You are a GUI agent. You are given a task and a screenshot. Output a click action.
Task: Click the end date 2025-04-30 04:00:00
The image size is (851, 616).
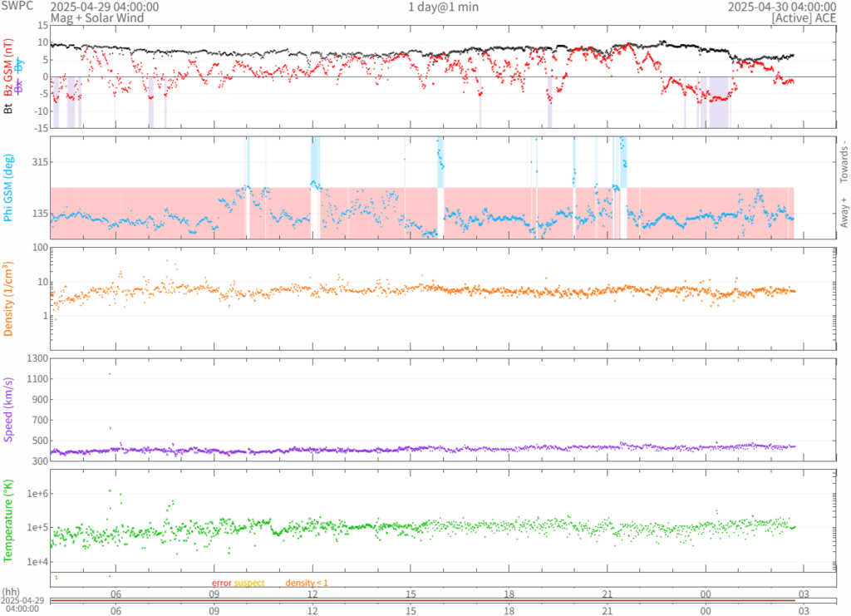[x=781, y=7]
